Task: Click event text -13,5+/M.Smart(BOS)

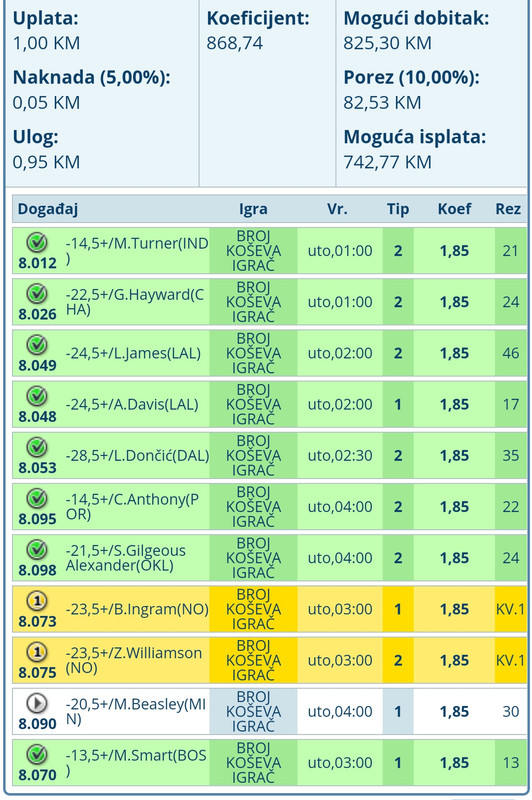Action: point(136,763)
